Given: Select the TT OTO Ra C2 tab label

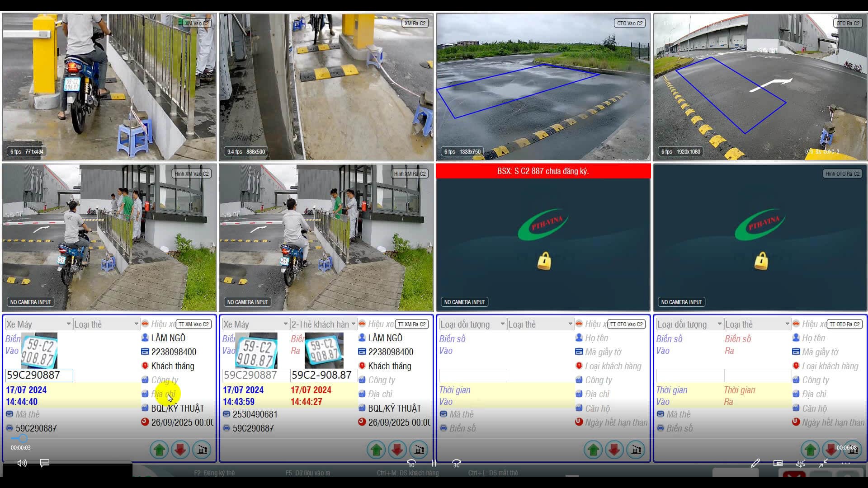Looking at the screenshot, I should click(844, 324).
